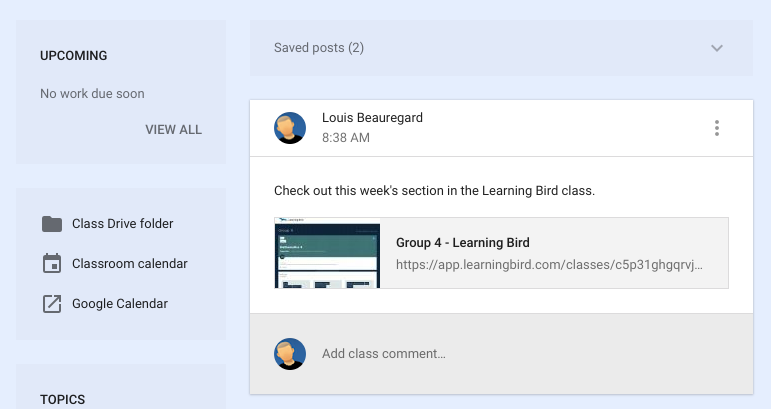The height and width of the screenshot is (409, 771).
Task: Open the Google Calendar text link
Action: coord(120,304)
